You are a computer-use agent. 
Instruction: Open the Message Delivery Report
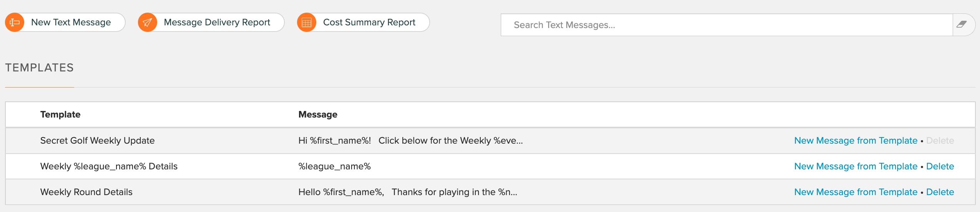point(211,22)
